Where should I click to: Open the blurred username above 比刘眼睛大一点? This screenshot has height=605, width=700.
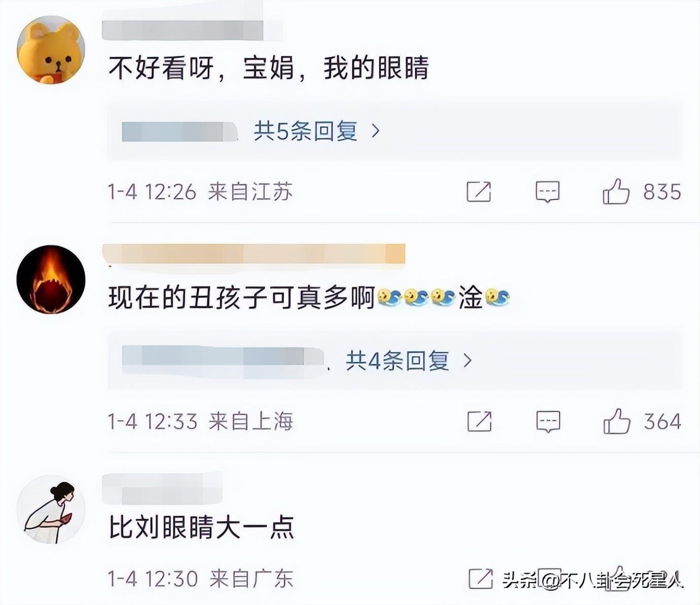coord(162,488)
